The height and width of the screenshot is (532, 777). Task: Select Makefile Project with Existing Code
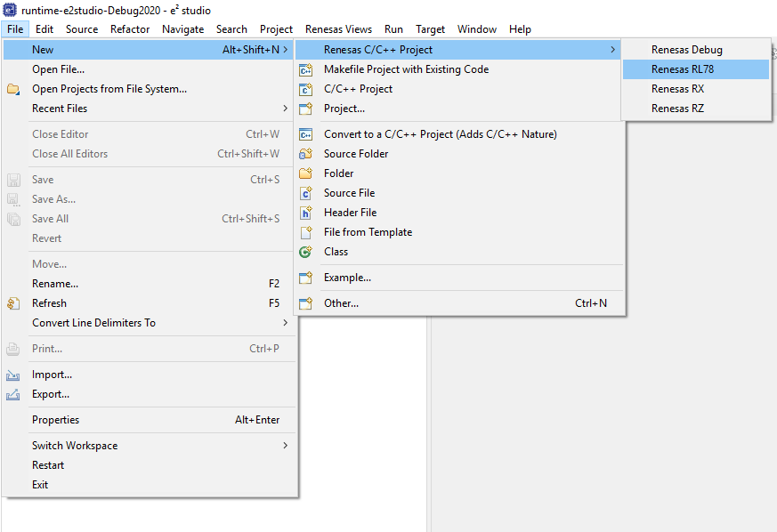pos(459,69)
